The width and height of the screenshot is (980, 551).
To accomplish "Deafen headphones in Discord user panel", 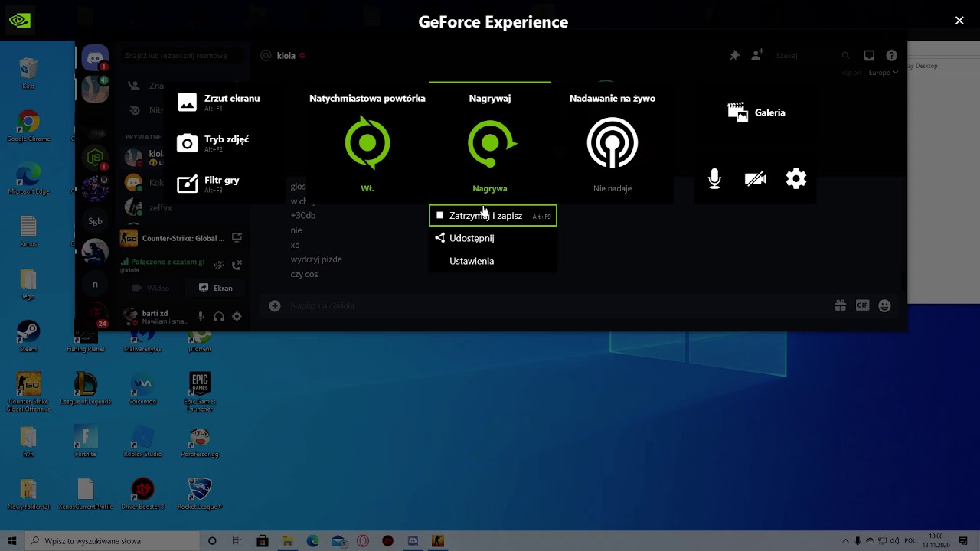I will tap(219, 317).
